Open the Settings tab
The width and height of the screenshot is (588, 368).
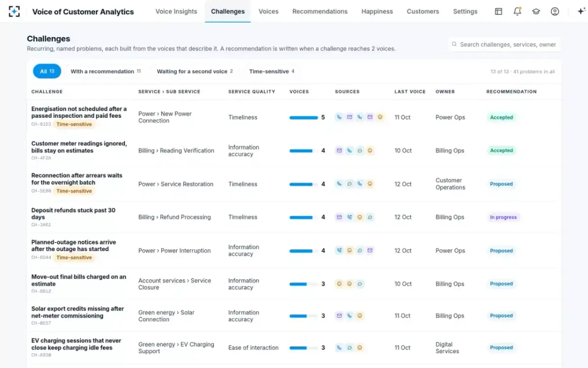tap(465, 11)
